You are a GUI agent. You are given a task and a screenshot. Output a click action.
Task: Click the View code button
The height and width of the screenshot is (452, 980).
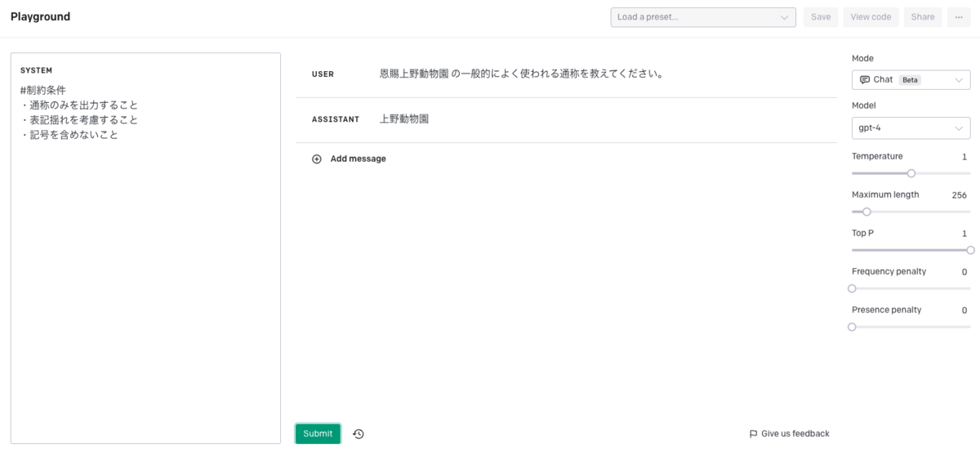pos(871,17)
